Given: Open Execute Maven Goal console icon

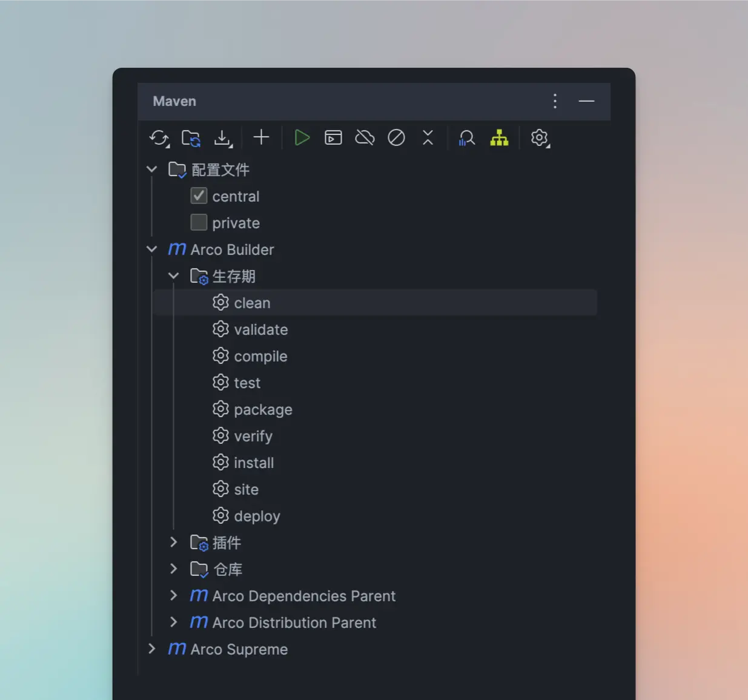Looking at the screenshot, I should (x=333, y=137).
